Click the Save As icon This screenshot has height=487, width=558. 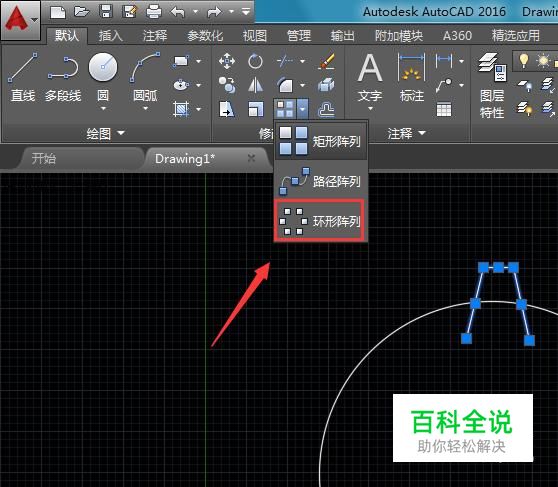(x=129, y=12)
